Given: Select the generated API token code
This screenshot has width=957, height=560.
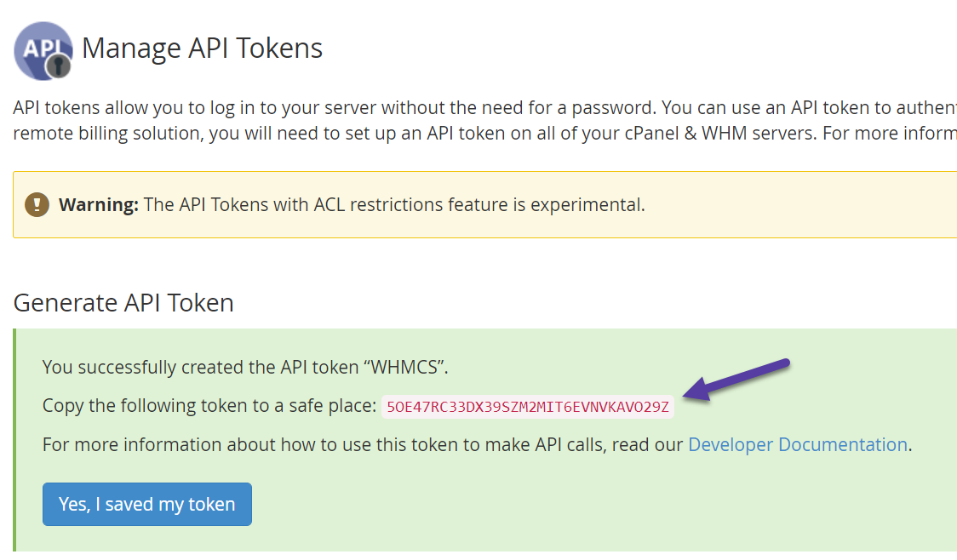Looking at the screenshot, I should pos(527,406).
